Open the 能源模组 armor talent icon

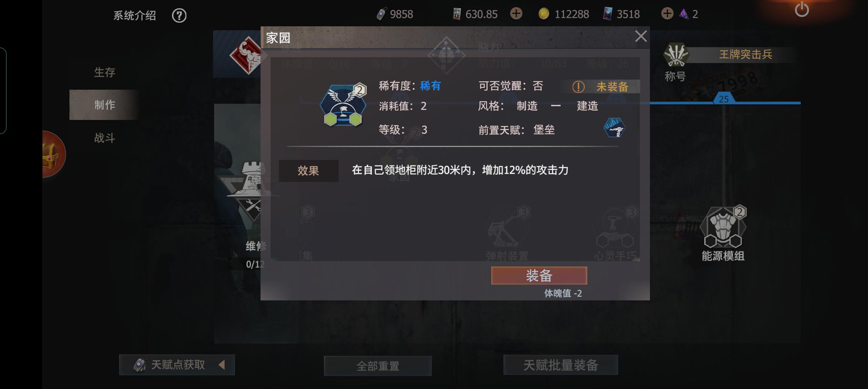pos(723,228)
